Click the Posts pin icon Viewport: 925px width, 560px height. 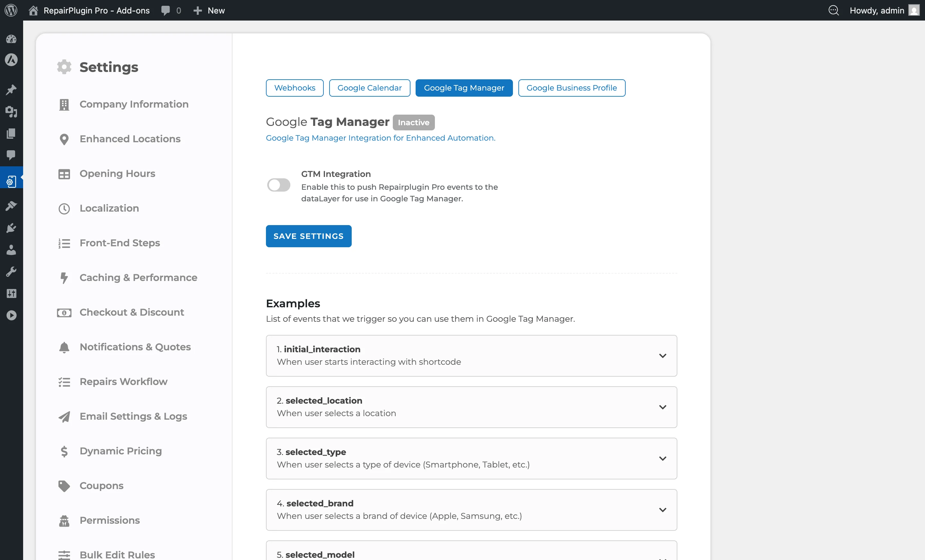tap(12, 89)
